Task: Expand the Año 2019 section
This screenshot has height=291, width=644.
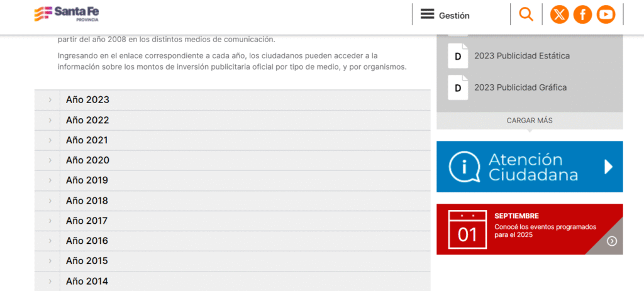Action: 87,180
